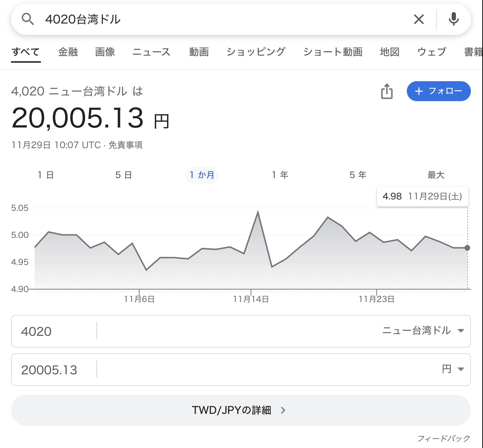Select the 1 日 chart range
Image resolution: width=483 pixels, height=448 pixels.
(x=46, y=175)
